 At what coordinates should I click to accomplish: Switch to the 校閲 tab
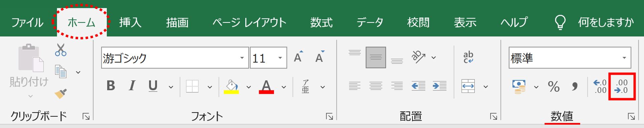point(418,22)
